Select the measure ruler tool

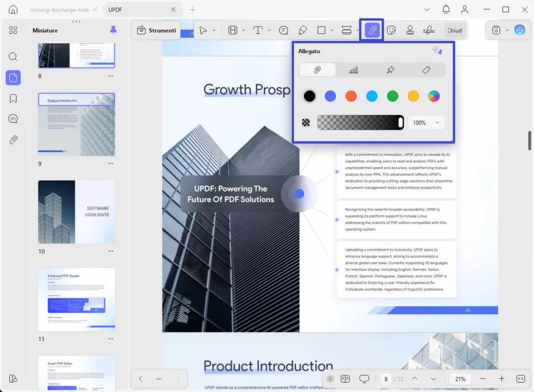click(x=346, y=30)
